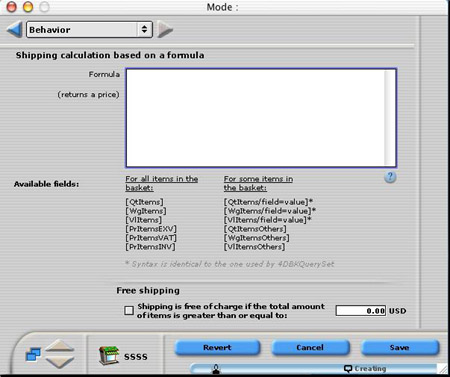Viewport: 450px width, 377px height.
Task: Select the [VlItems/field=value]* entry
Action: coord(268,220)
